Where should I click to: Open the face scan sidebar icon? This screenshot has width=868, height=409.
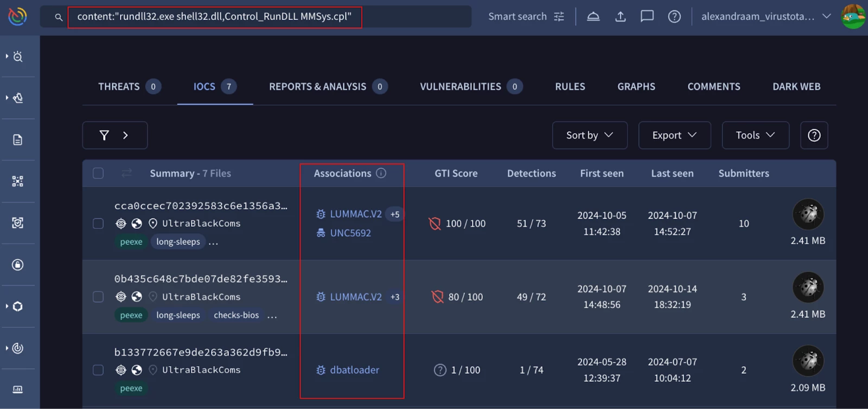pyautogui.click(x=18, y=223)
